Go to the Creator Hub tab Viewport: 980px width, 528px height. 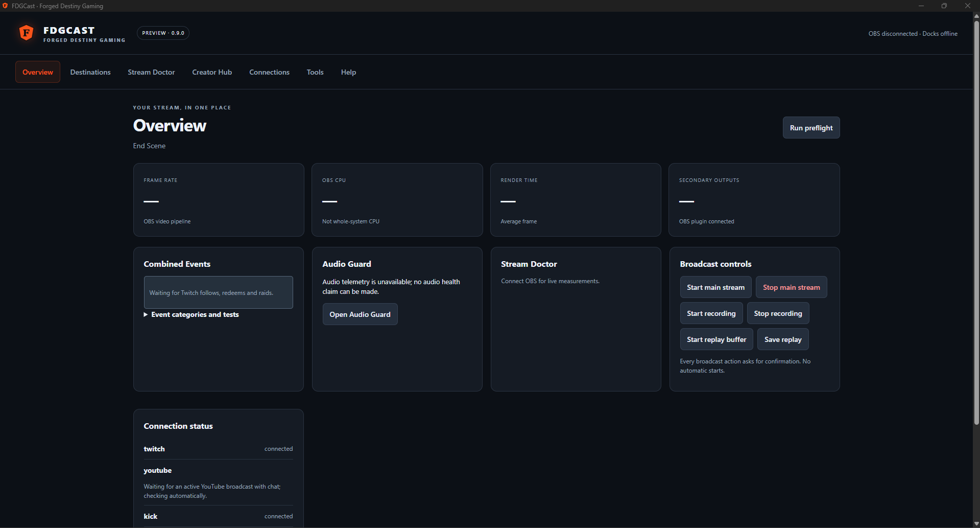click(x=212, y=72)
